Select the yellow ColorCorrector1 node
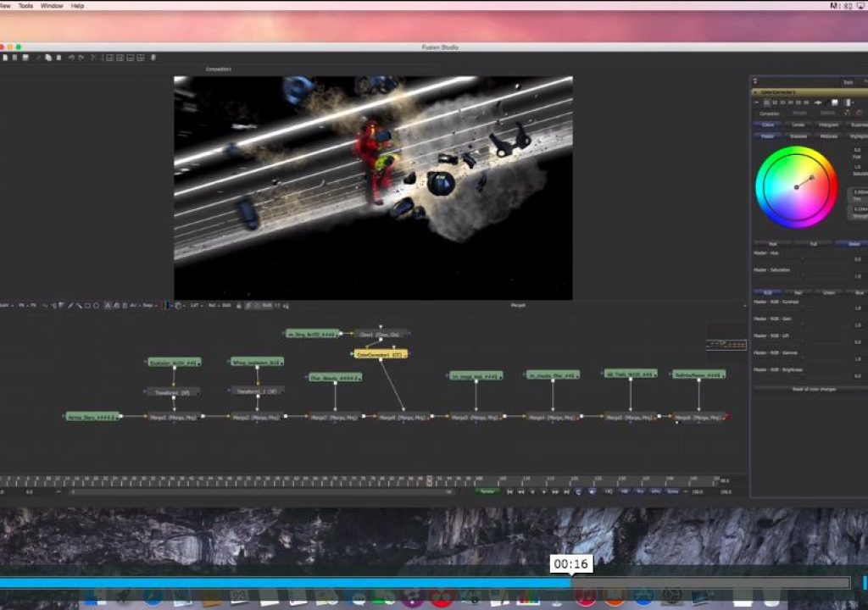 click(381, 354)
